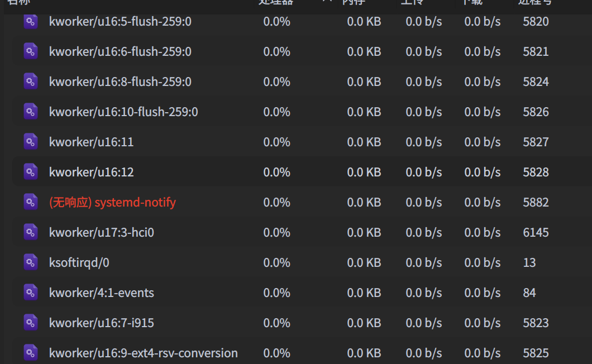Click the kworker/u17:3-hci0 process icon
The height and width of the screenshot is (364, 592).
click(x=30, y=232)
